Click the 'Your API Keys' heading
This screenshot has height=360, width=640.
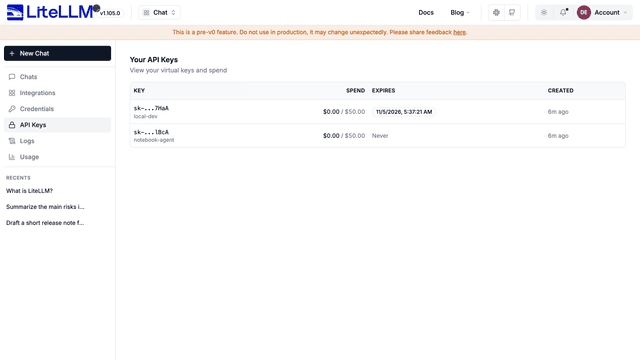(153, 60)
